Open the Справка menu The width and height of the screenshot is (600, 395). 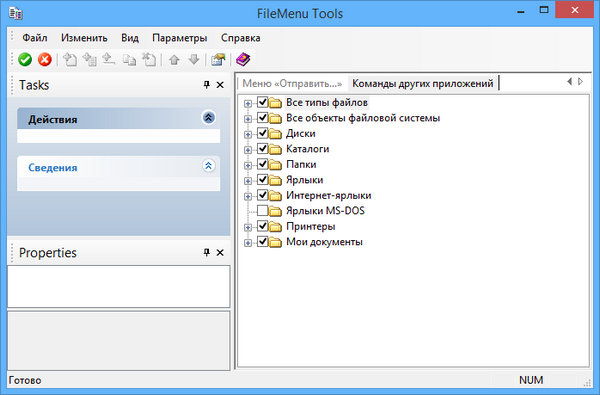[x=241, y=38]
